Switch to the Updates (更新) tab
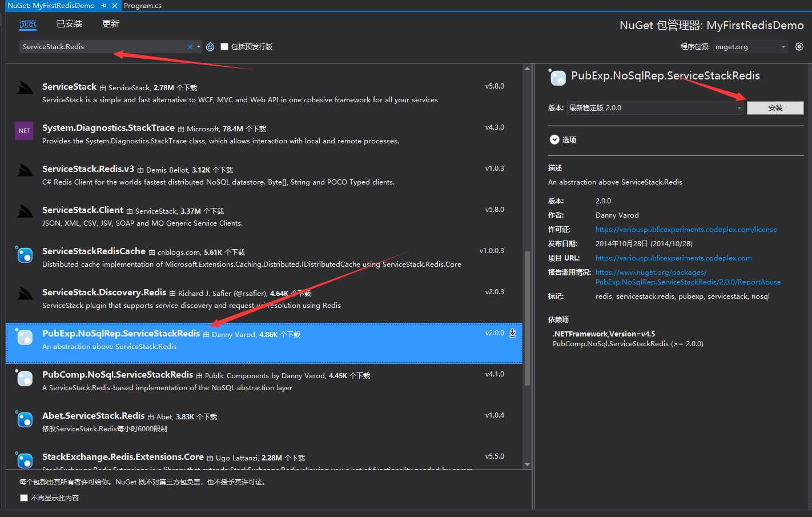Screen dimensions: 812x517 tap(111, 24)
